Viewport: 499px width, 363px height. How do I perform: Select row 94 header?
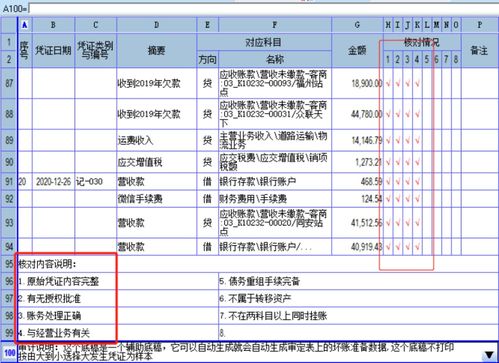pos(9,247)
